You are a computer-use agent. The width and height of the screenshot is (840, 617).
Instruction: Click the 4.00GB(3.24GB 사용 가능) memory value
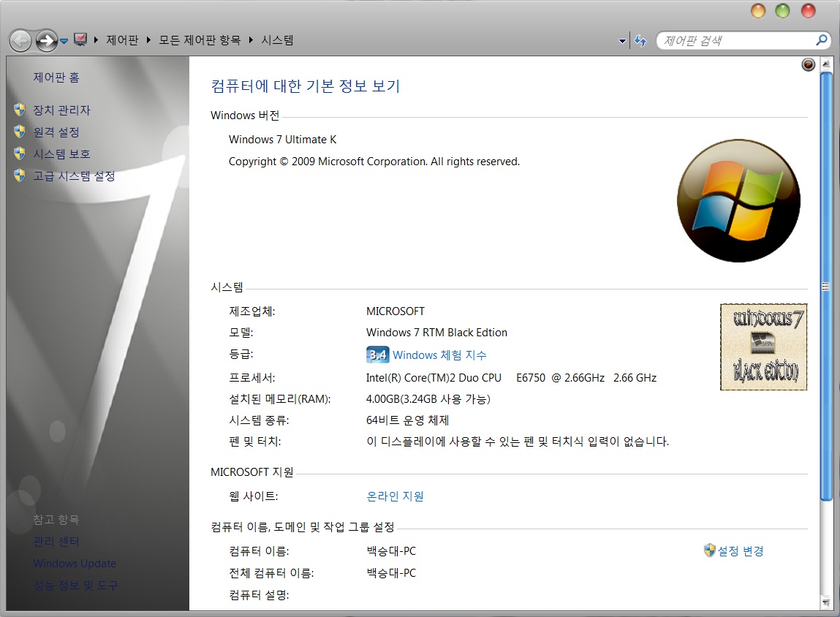(428, 399)
